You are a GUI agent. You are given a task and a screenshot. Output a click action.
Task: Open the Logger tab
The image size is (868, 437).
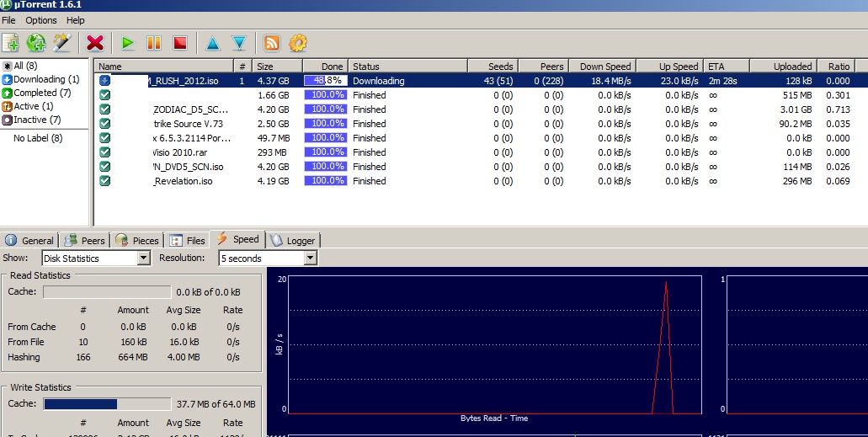pyautogui.click(x=293, y=240)
